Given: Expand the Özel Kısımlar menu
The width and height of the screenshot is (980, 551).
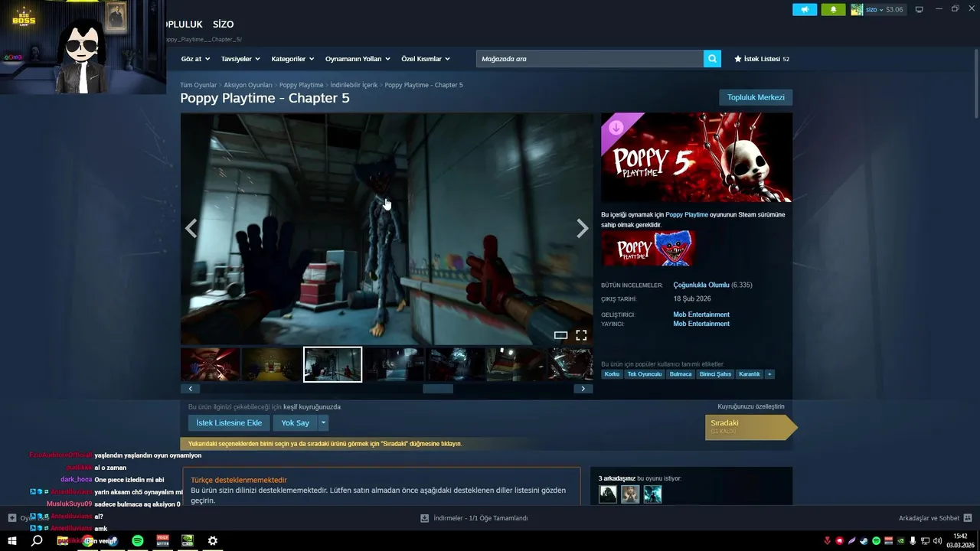Looking at the screenshot, I should coord(426,59).
